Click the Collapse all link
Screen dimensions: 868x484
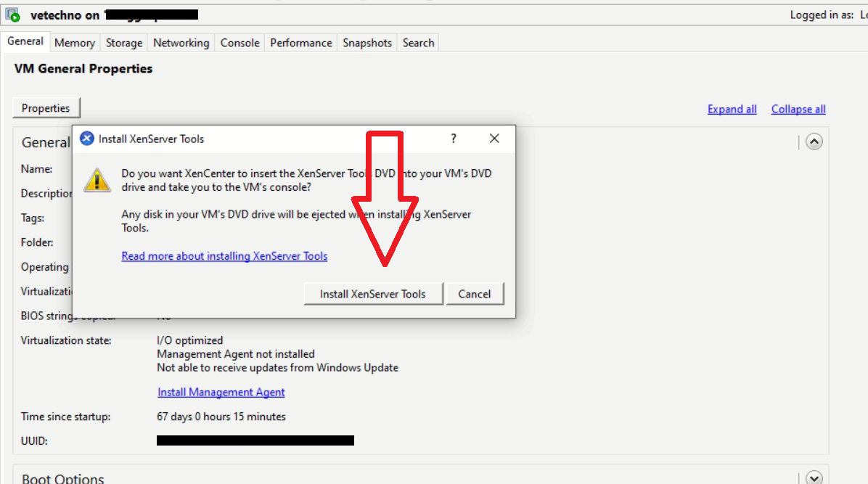[798, 109]
